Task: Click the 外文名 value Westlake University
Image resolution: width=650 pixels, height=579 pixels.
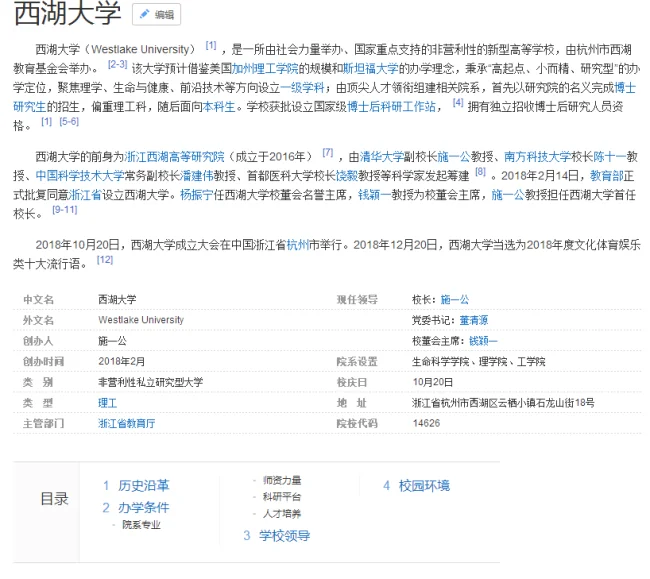Action: [x=141, y=320]
